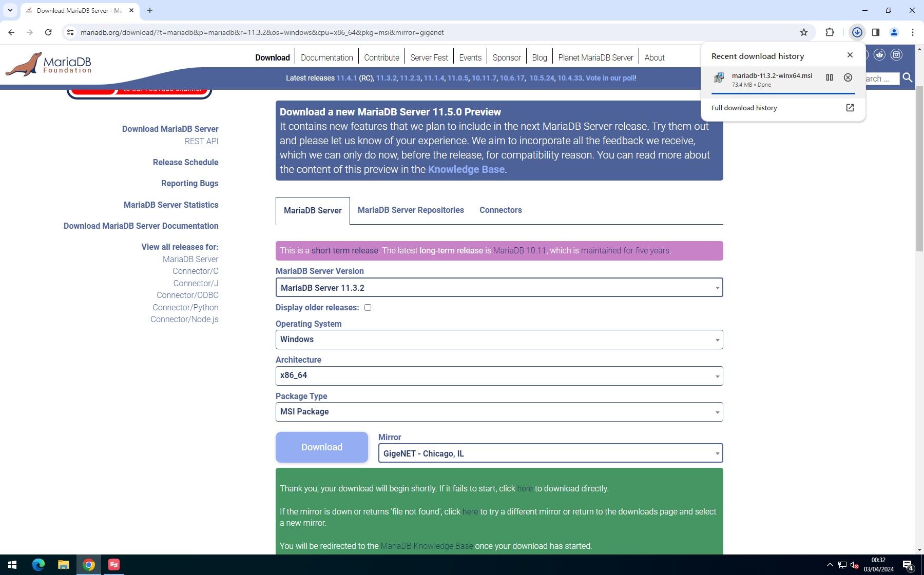Visit the Blog navigation item
This screenshot has height=575, width=924.
[540, 57]
